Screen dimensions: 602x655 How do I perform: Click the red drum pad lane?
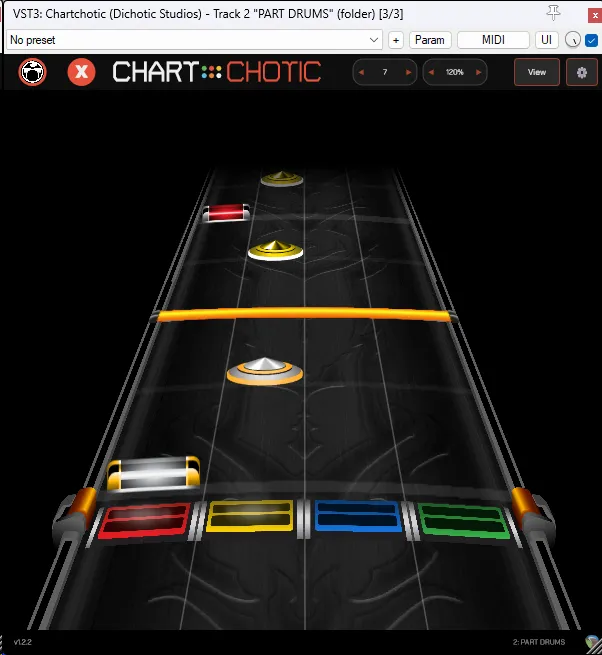(144, 520)
